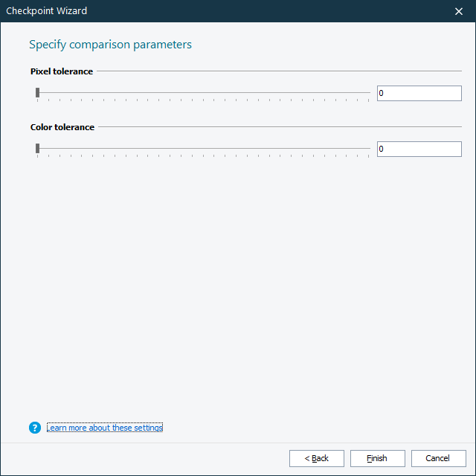Click the 'Checkpoint Wizard' title bar text
This screenshot has height=476, width=476.
(47, 11)
